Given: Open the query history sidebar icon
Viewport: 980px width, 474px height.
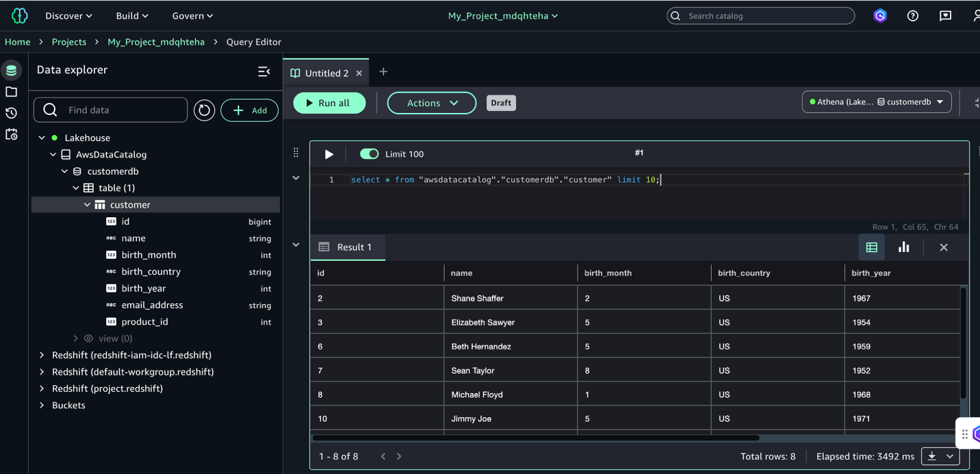Looking at the screenshot, I should pos(11,113).
